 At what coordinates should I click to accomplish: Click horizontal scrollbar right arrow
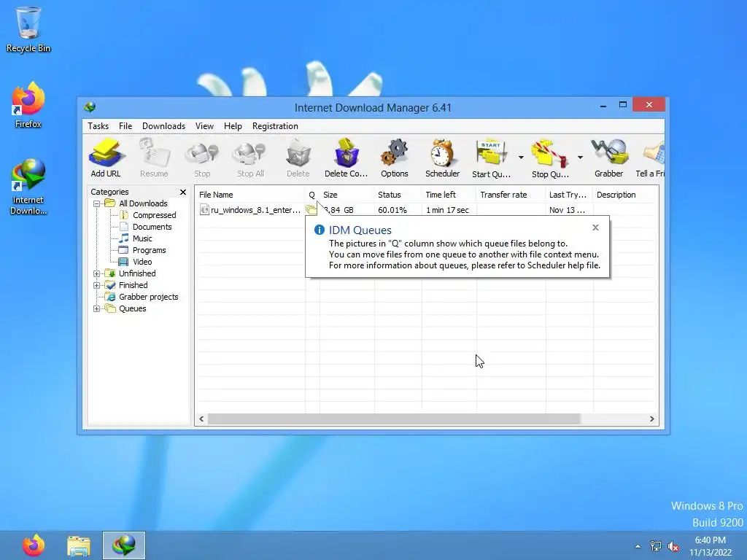(651, 419)
